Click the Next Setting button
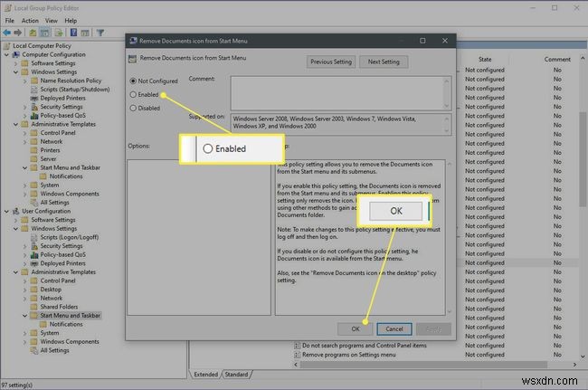 click(x=384, y=62)
